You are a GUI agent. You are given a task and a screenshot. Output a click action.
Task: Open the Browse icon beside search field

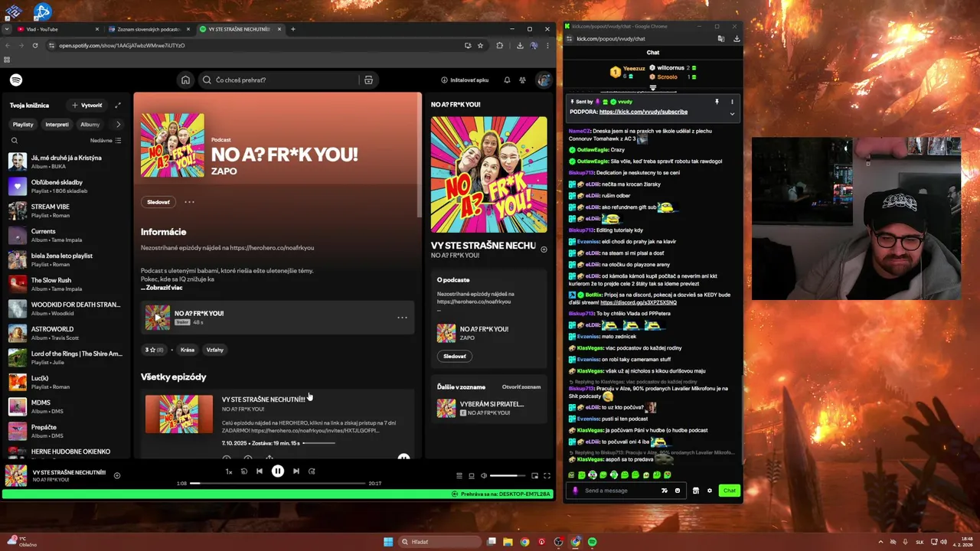click(x=368, y=80)
